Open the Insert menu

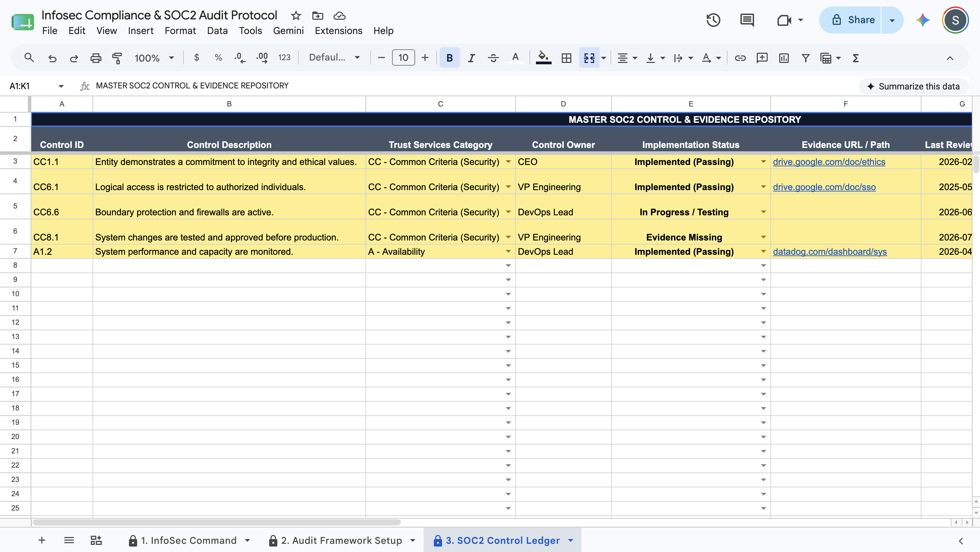click(141, 31)
